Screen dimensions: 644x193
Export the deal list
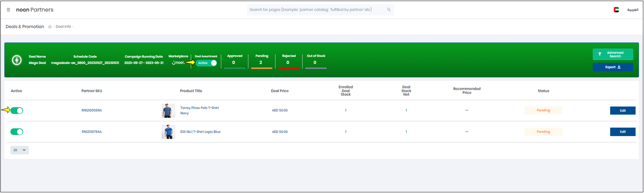click(612, 67)
